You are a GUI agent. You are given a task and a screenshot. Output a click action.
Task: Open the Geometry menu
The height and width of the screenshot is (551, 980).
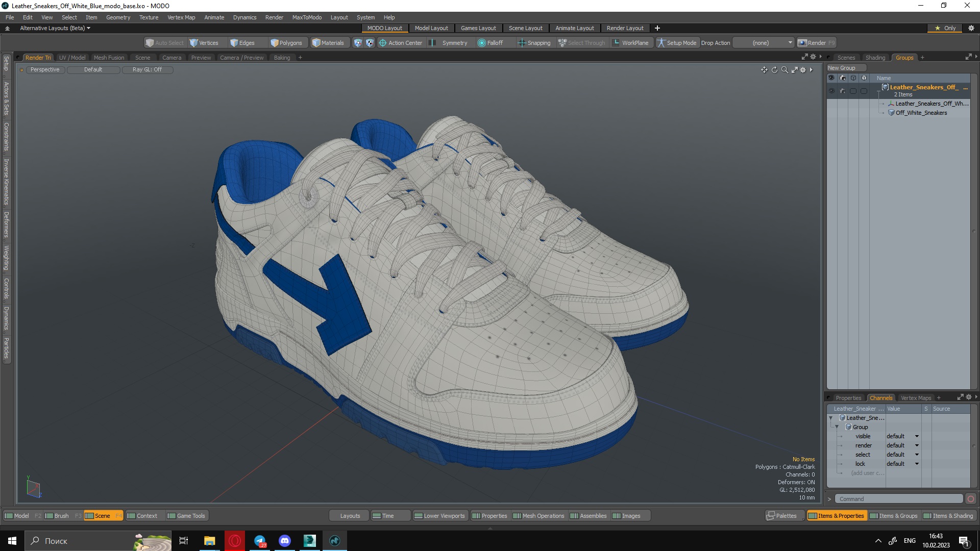click(x=118, y=17)
